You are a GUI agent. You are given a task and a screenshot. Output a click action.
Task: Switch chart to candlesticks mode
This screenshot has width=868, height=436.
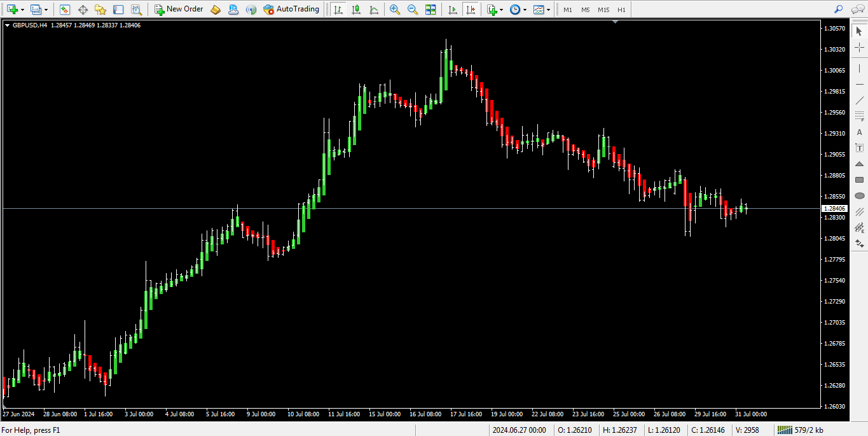pos(355,10)
